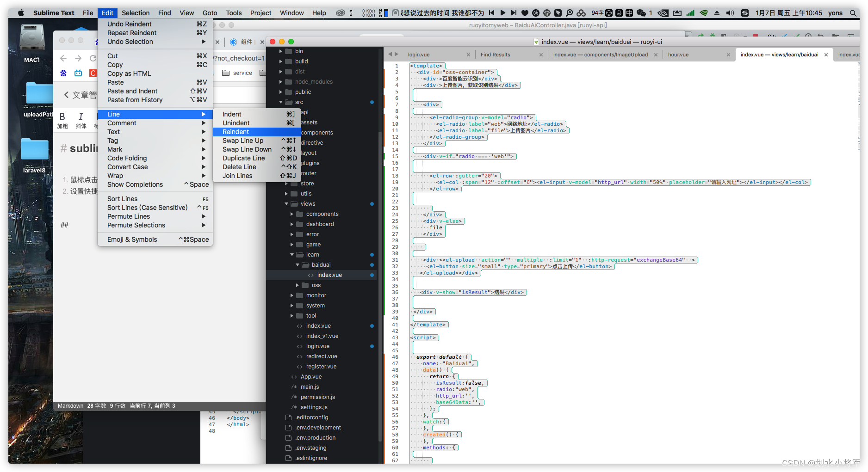868x472 pixels.
Task: Open the Permute Lines submenu
Action: (155, 216)
